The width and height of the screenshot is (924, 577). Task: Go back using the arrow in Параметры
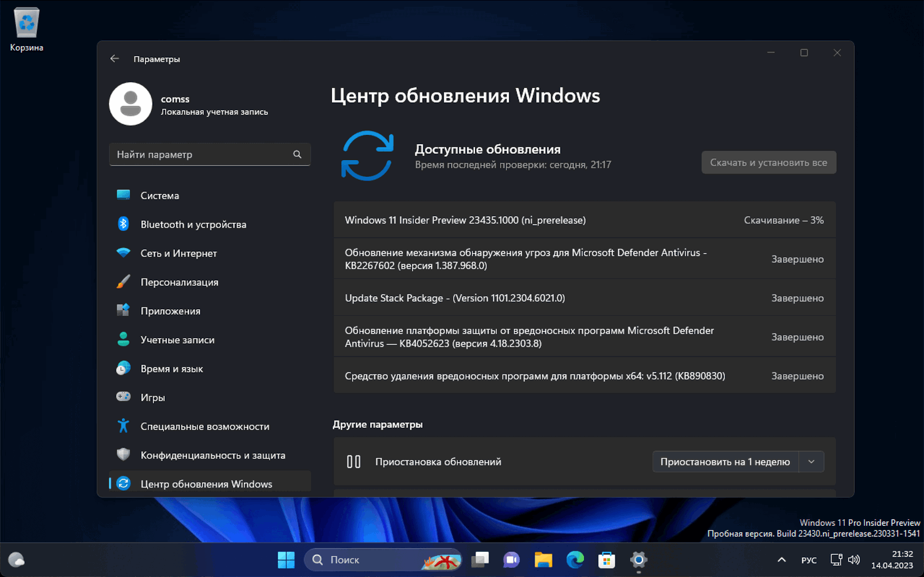coord(115,59)
